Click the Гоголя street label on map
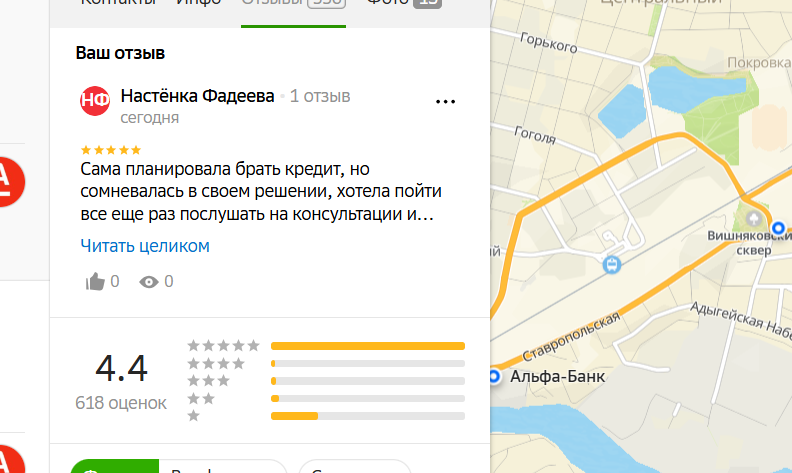 coord(535,135)
